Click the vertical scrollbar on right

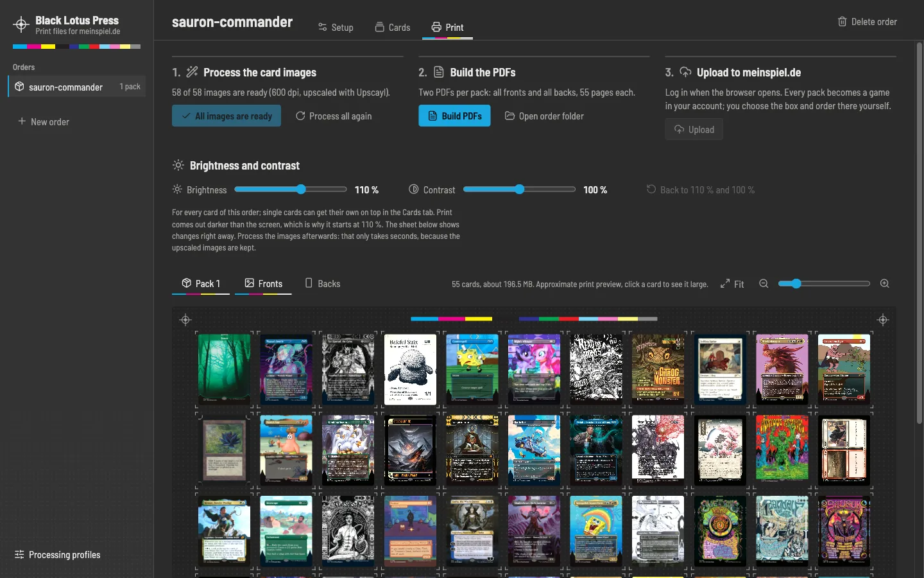point(919,233)
